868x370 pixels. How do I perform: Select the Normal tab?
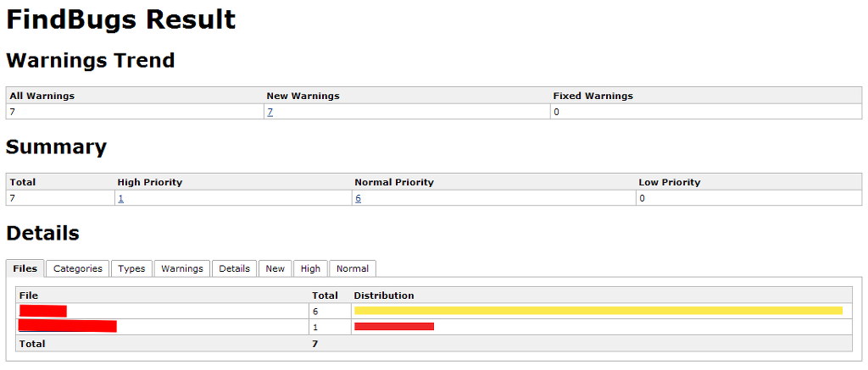click(x=353, y=268)
